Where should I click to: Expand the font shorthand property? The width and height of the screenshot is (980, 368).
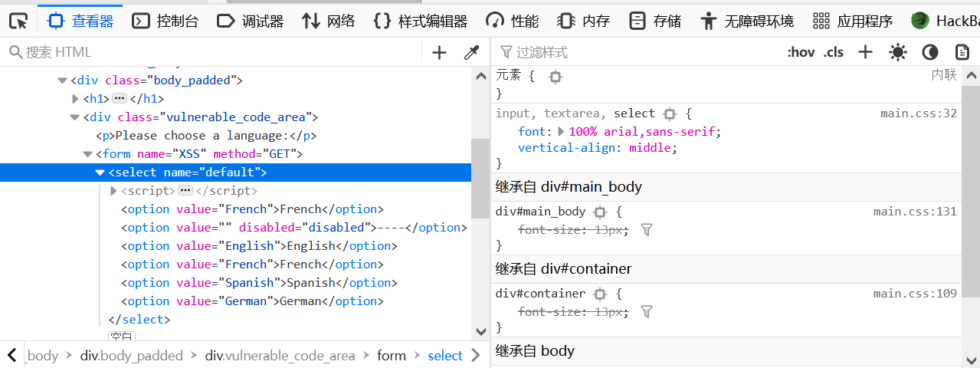(561, 132)
